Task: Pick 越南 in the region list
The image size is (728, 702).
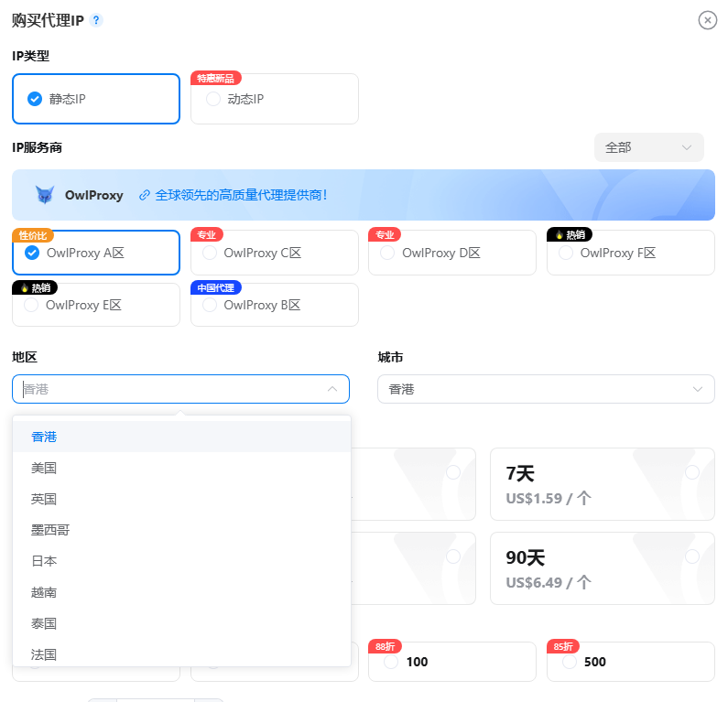Action: pyautogui.click(x=44, y=592)
